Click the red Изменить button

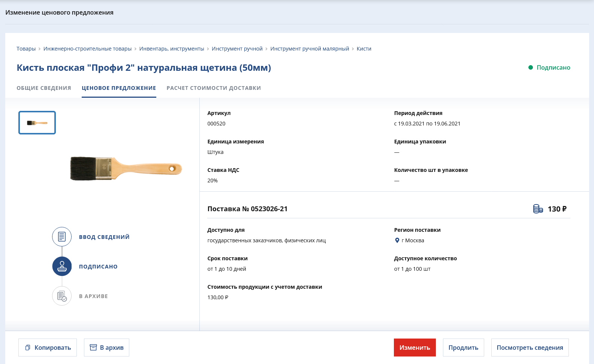coord(414,348)
